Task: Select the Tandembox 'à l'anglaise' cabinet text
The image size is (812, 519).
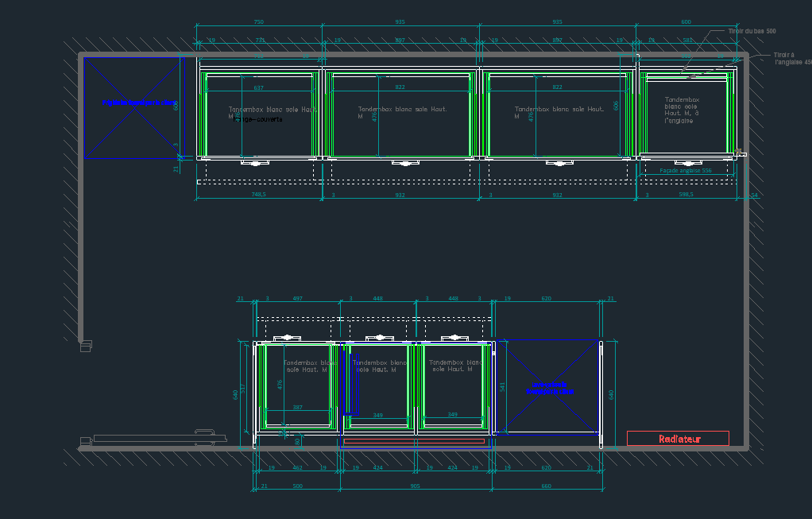Action: [682, 110]
